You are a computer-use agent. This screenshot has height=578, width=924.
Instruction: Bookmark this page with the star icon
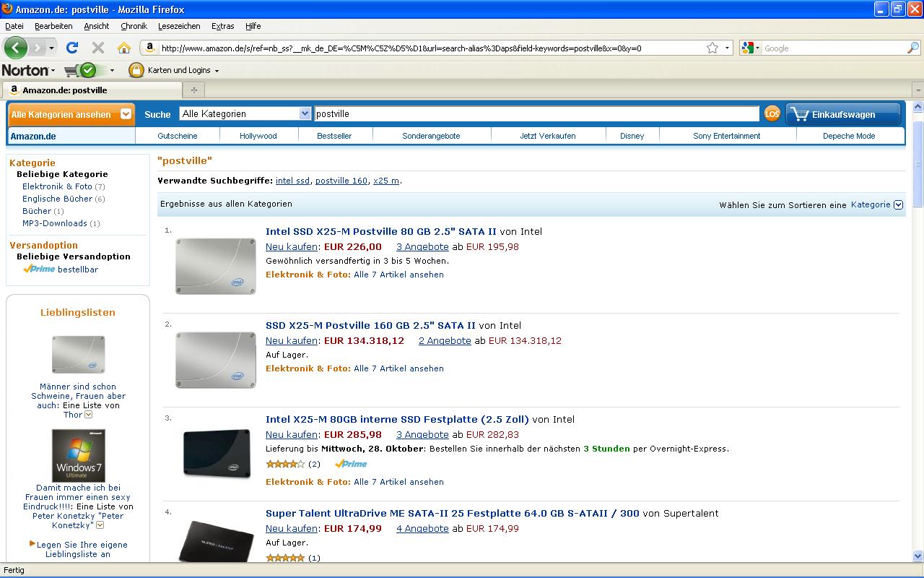712,48
